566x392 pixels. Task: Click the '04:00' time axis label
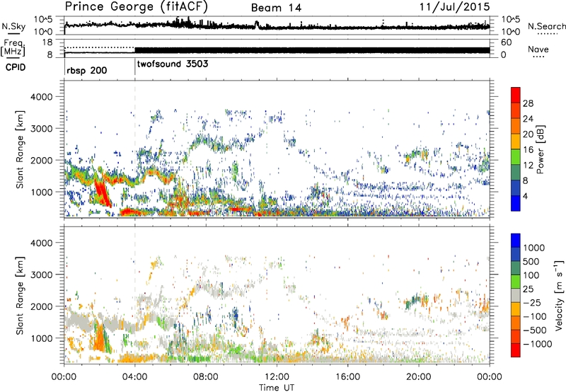point(134,377)
